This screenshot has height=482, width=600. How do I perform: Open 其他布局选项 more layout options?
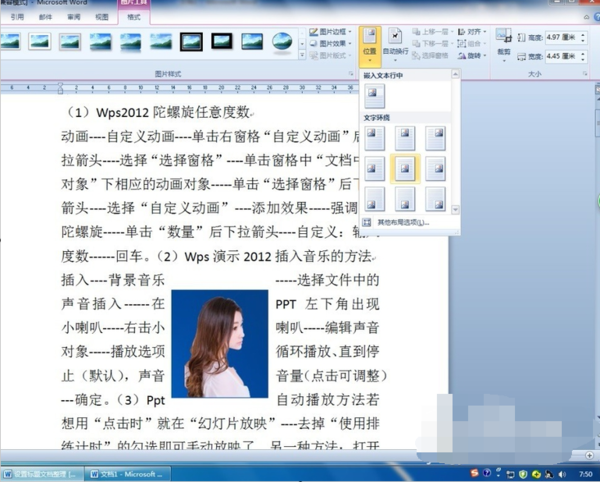[403, 222]
